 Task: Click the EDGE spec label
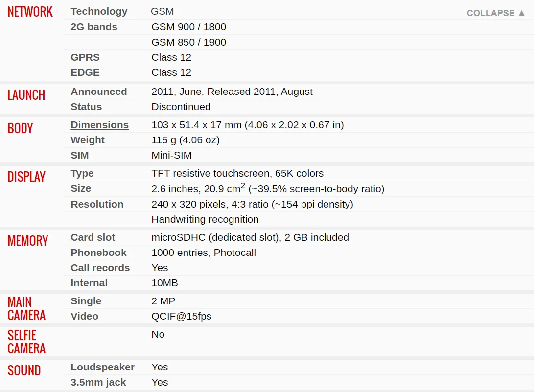click(x=85, y=72)
